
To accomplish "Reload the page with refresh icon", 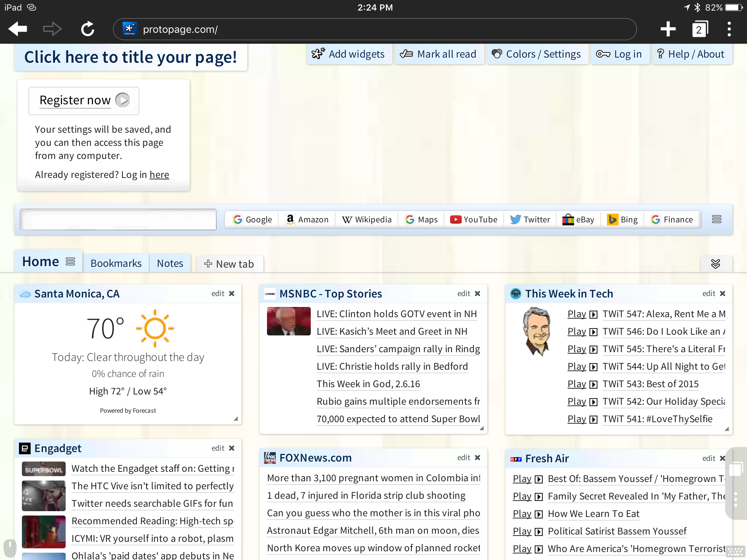I will tap(88, 29).
